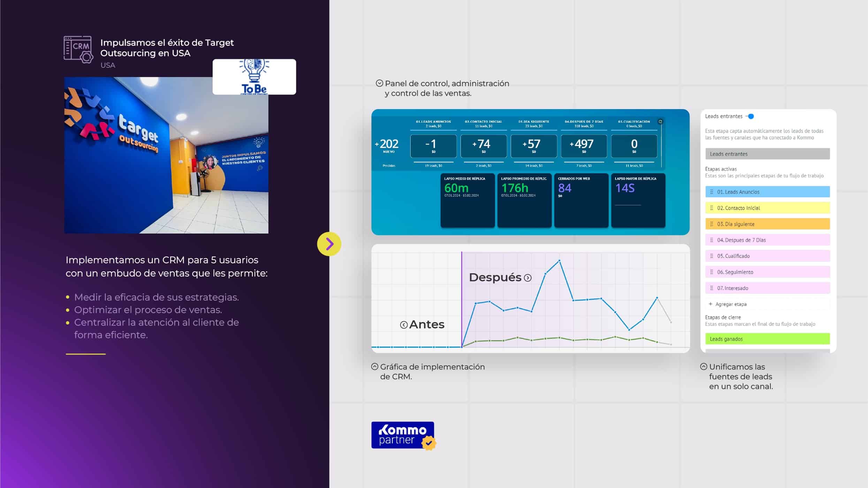Click the drag handle beside 01. Leads Anuncios
868x488 pixels.
click(x=711, y=192)
